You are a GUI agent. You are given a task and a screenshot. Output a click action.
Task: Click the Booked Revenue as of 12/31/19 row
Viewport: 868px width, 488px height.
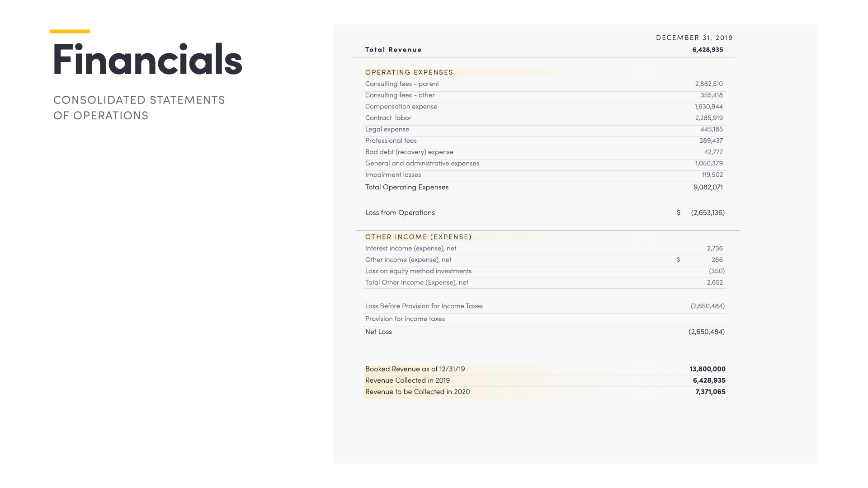pyautogui.click(x=415, y=369)
